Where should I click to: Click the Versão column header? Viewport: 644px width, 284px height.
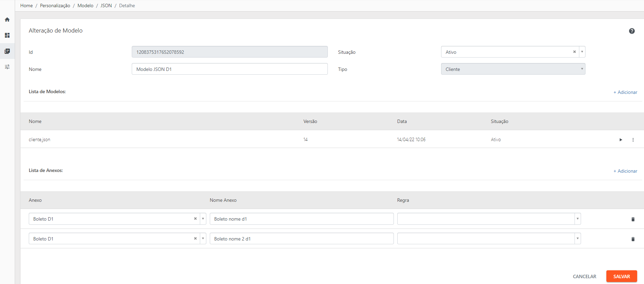point(310,121)
